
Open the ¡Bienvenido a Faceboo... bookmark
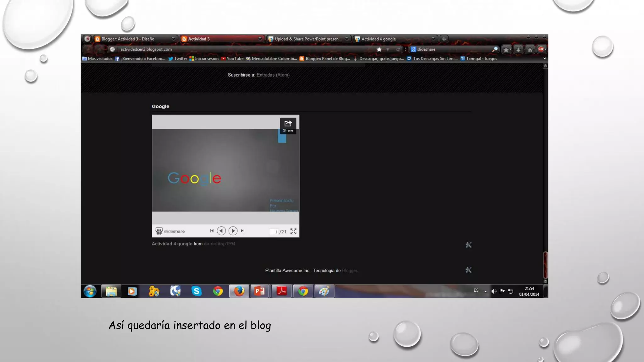(140, 59)
